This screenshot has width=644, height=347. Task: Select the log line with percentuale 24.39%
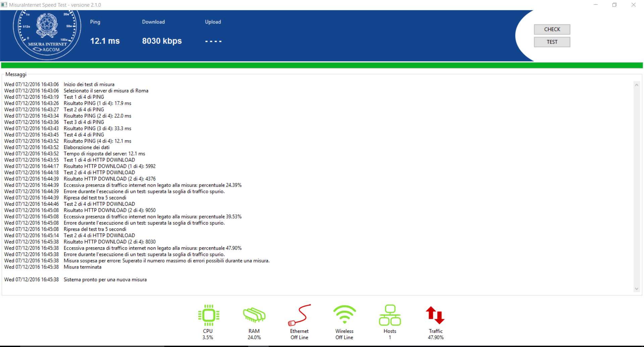pyautogui.click(x=153, y=185)
